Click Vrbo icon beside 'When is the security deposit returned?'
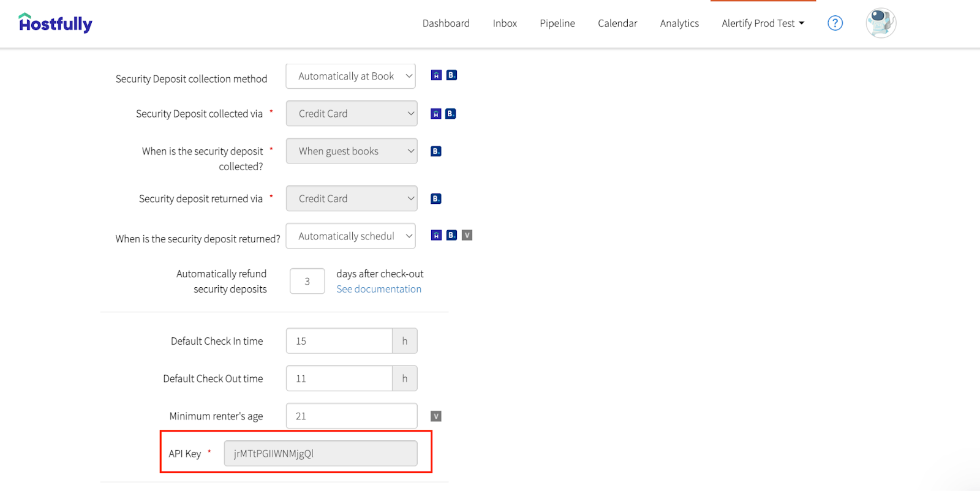Screen dimensions: 980x491 click(467, 235)
